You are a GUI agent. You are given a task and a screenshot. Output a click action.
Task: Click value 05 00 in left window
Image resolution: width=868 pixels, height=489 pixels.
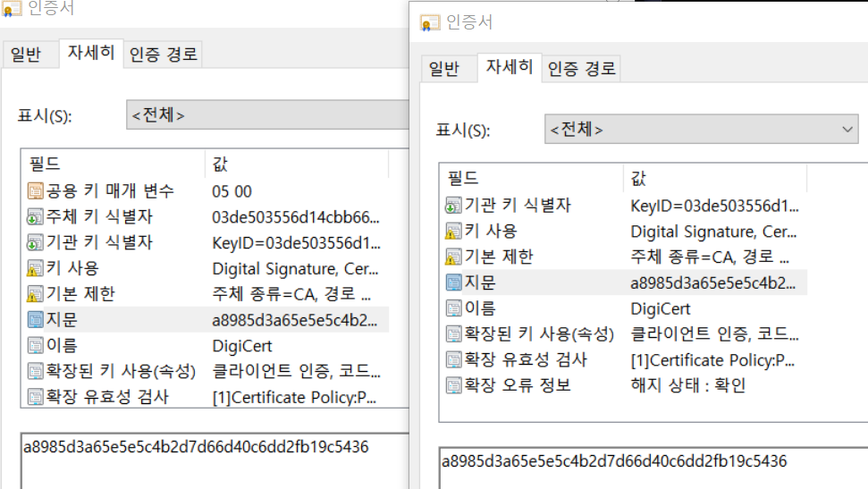232,191
